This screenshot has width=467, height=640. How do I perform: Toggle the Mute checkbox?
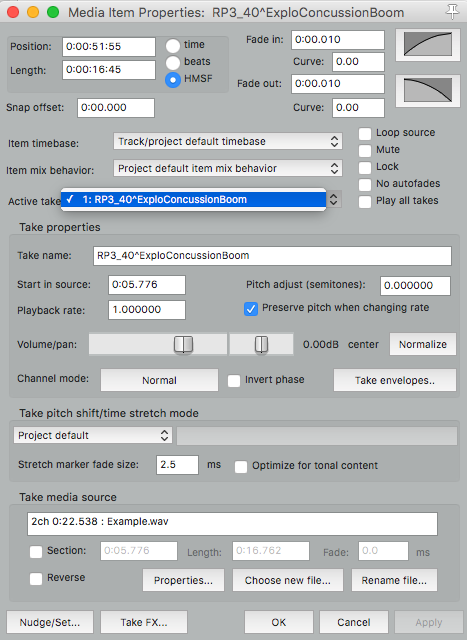click(x=365, y=151)
